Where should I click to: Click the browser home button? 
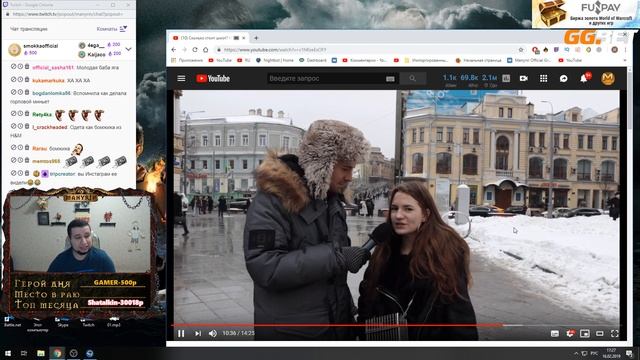coord(206,49)
